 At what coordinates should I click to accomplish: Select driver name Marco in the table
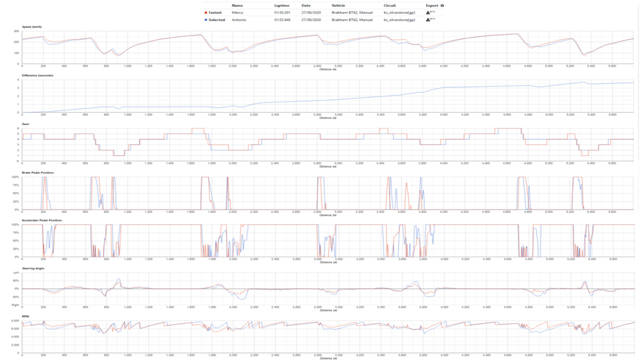pos(237,13)
